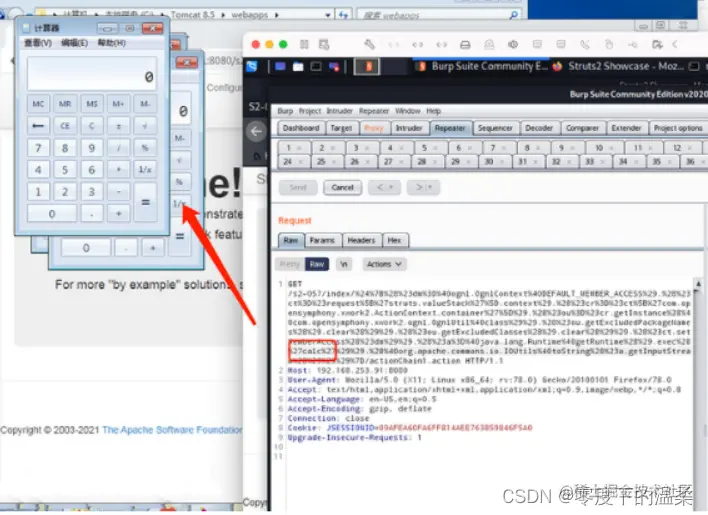Open the history back '<' dropdown button
This screenshot has width=708, height=515.
(385, 187)
